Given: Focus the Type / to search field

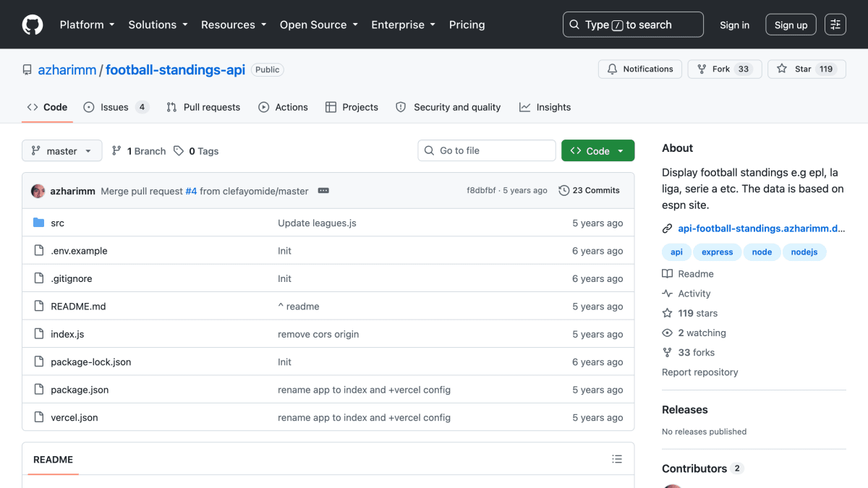Looking at the screenshot, I should point(633,25).
